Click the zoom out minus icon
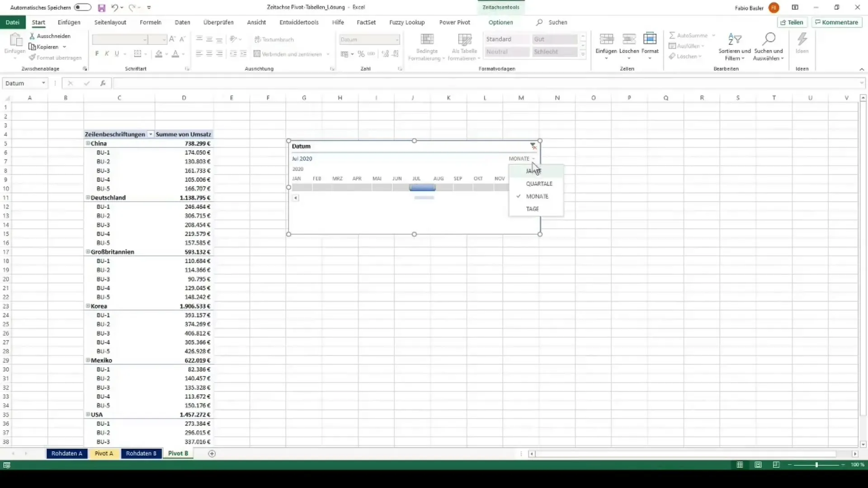Image resolution: width=868 pixels, height=488 pixels. (x=790, y=465)
